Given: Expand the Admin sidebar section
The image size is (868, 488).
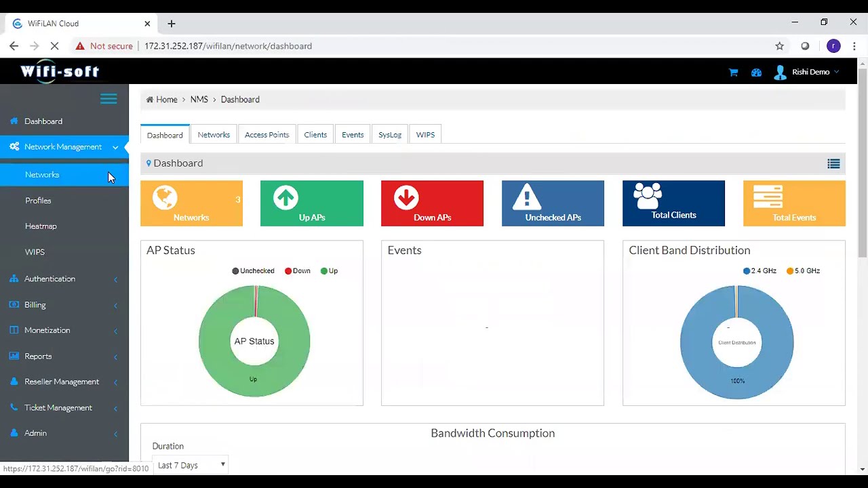Looking at the screenshot, I should pyautogui.click(x=64, y=434).
